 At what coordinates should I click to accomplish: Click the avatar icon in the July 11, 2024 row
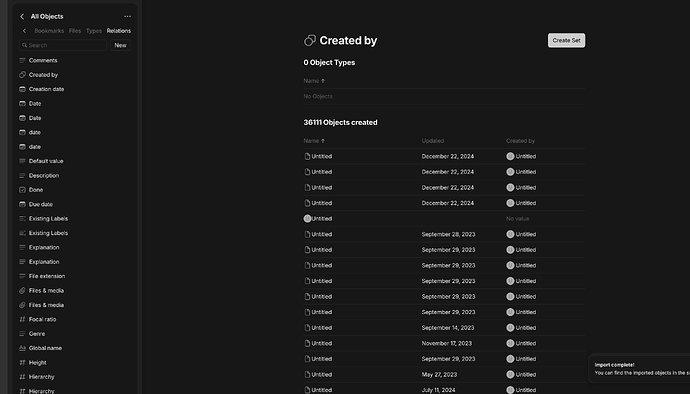510,390
